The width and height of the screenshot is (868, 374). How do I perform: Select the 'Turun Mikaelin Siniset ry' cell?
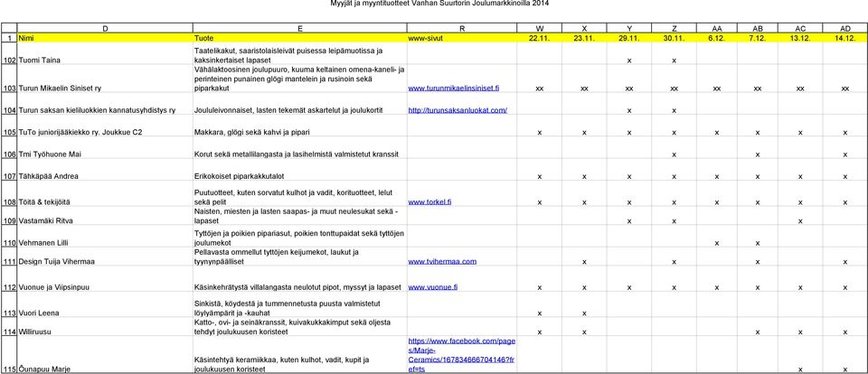point(105,79)
